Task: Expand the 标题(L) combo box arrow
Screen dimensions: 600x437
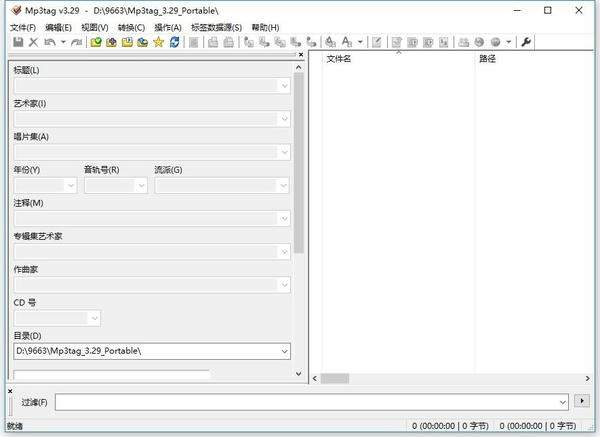Action: [284, 86]
